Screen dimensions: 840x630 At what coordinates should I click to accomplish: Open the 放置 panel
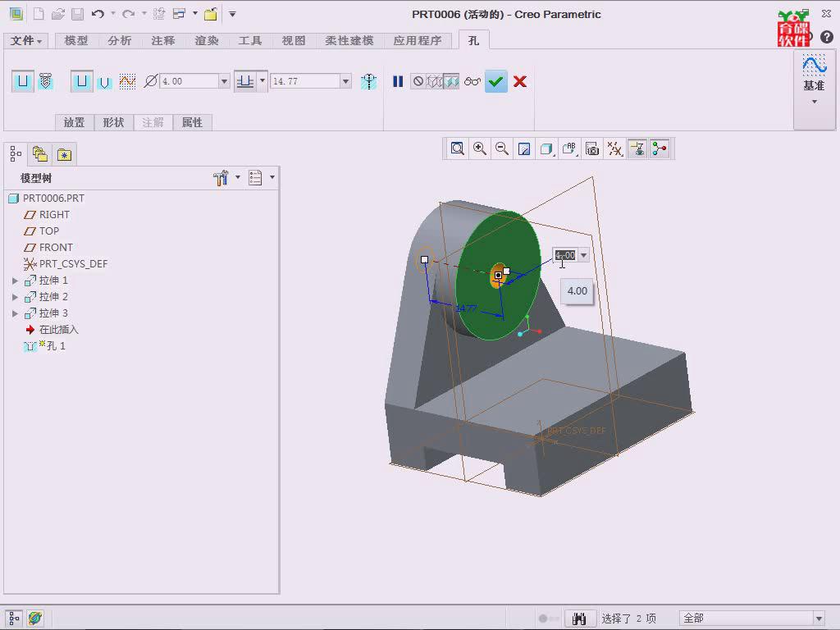[74, 123]
